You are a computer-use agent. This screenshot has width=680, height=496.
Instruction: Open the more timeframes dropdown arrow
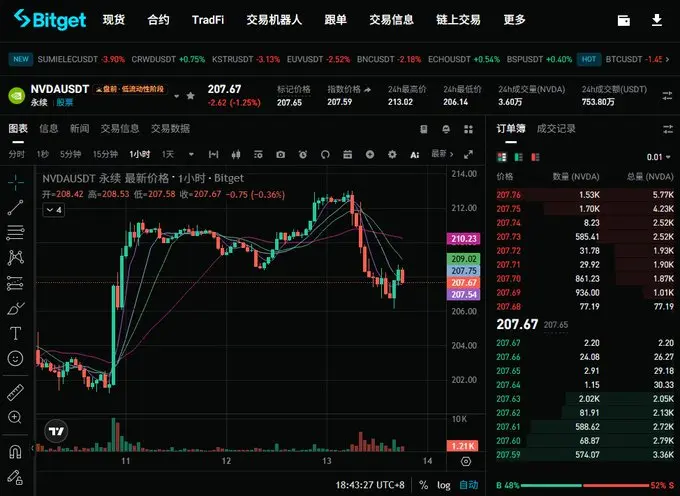pos(191,154)
